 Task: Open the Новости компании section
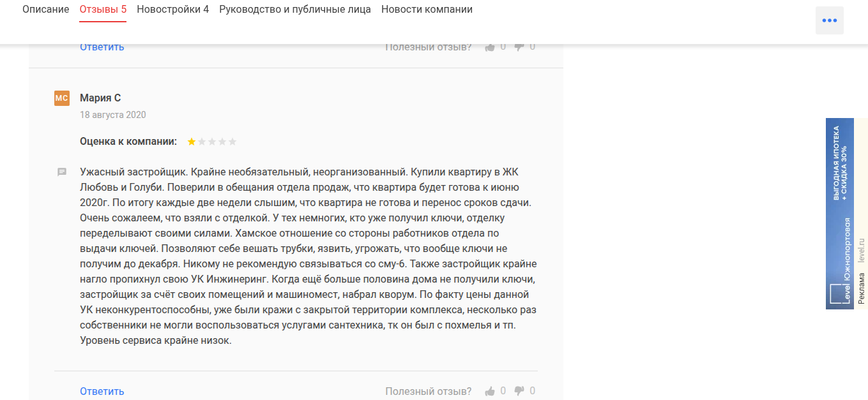(426, 9)
